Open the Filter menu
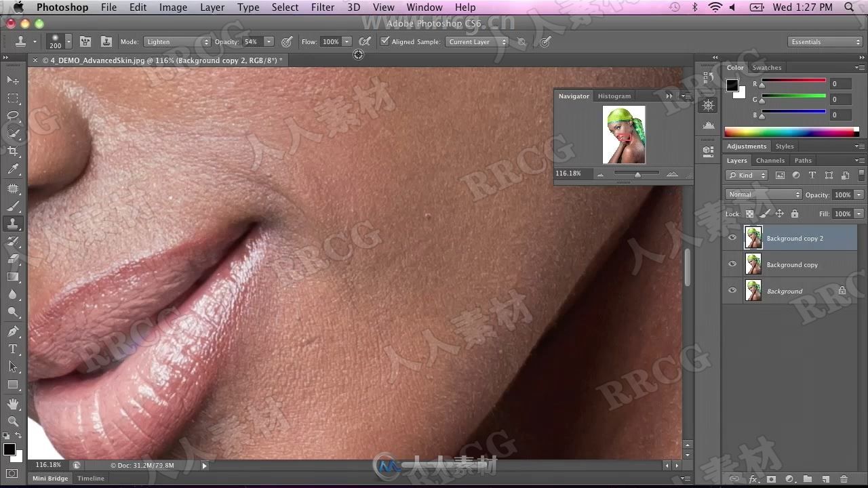The height and width of the screenshot is (488, 868). 323,7
